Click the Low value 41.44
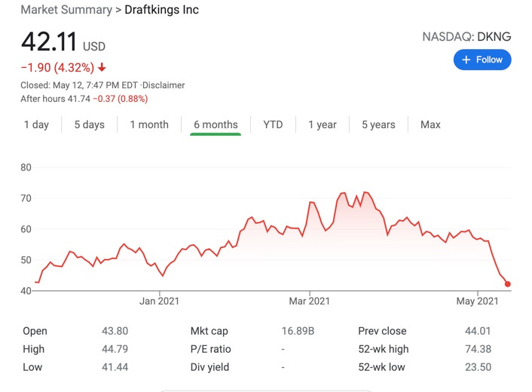The image size is (532, 392). click(x=115, y=367)
